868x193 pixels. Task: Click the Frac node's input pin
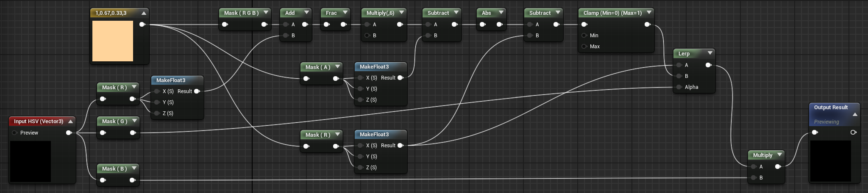point(327,25)
